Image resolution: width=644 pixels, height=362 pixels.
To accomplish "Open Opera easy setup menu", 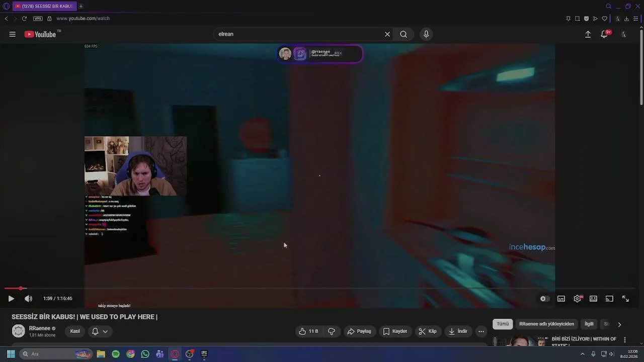I will (635, 19).
